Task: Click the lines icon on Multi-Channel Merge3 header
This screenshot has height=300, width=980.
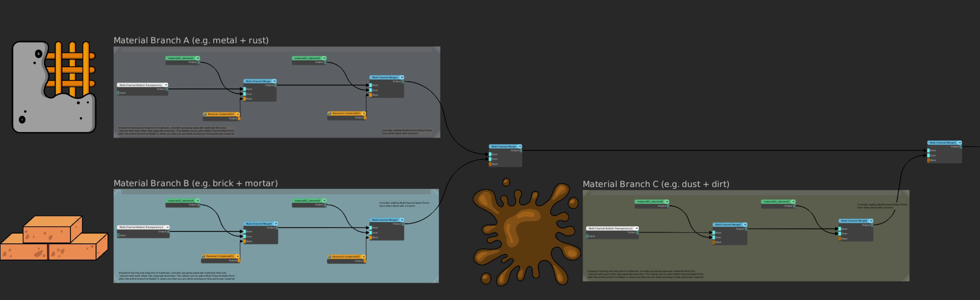Action: pos(960,143)
